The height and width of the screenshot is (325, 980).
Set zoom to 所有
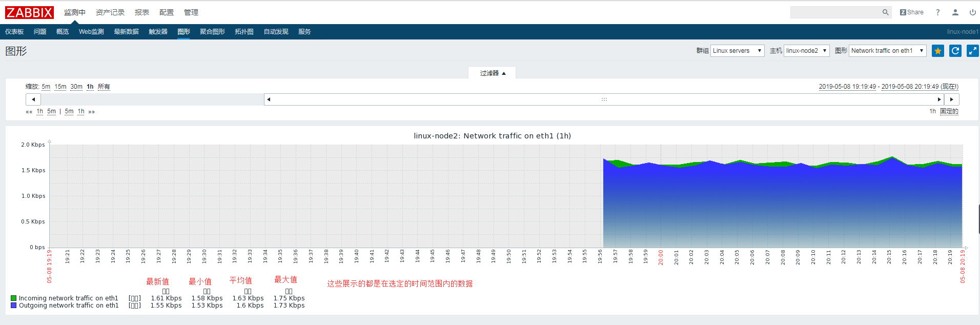104,87
